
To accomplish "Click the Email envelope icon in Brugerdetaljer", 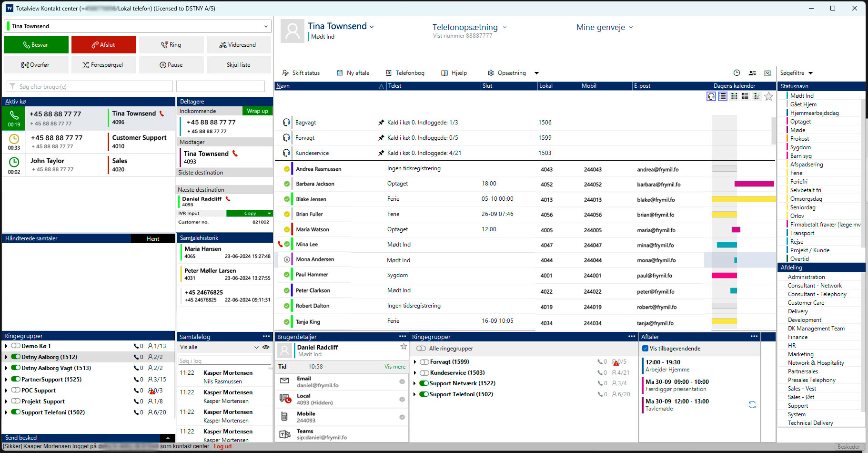I will pos(284,381).
